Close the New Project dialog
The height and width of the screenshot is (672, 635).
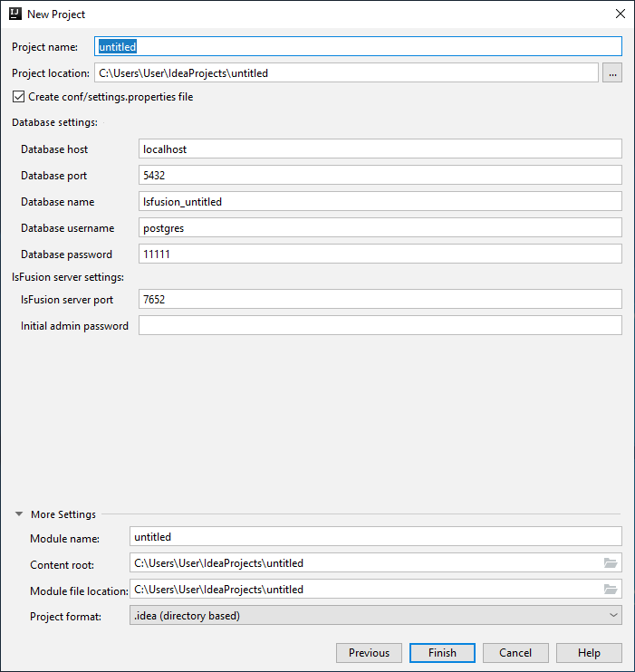[x=620, y=14]
